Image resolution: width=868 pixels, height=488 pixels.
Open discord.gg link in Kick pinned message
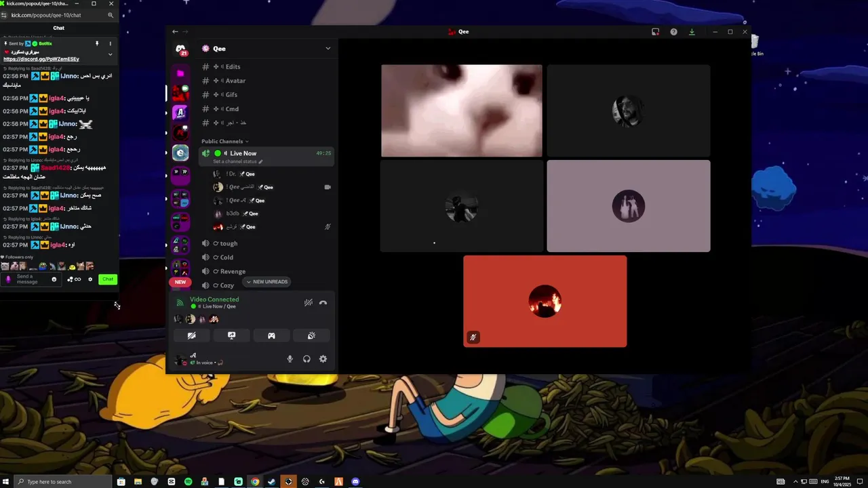tap(41, 59)
